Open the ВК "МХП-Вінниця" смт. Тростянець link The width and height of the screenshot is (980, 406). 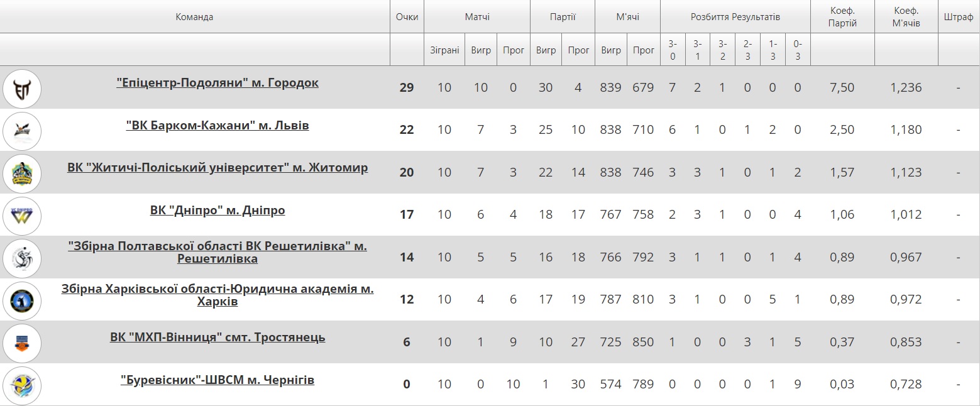[217, 337]
